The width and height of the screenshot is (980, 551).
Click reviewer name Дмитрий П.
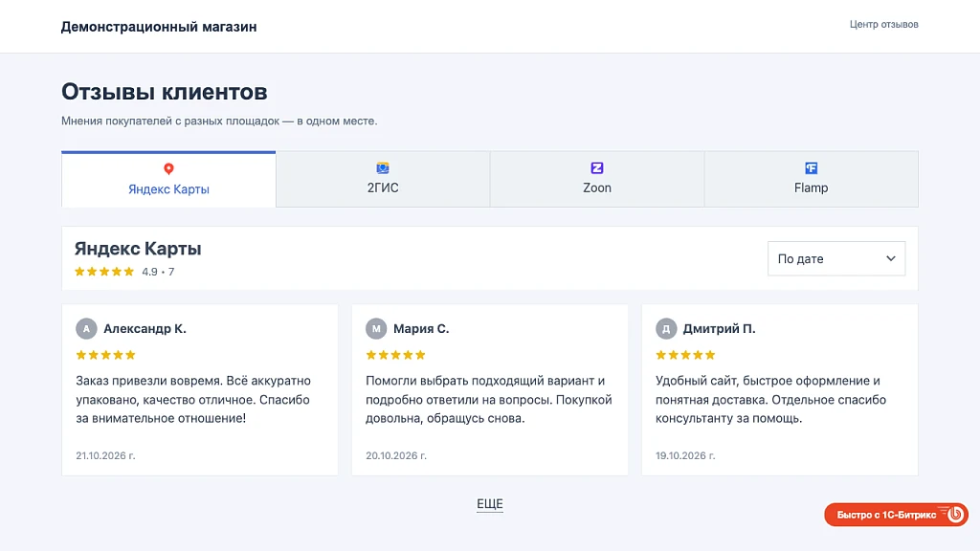(x=720, y=329)
